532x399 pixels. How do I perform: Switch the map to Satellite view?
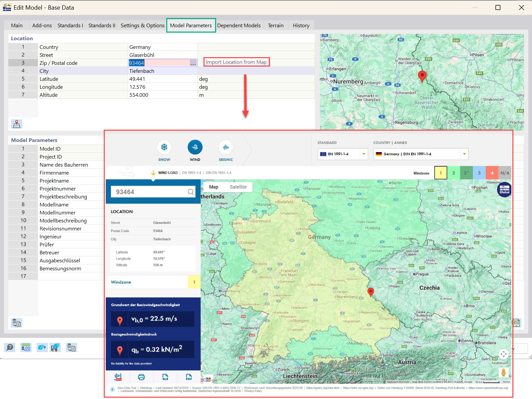pyautogui.click(x=238, y=187)
